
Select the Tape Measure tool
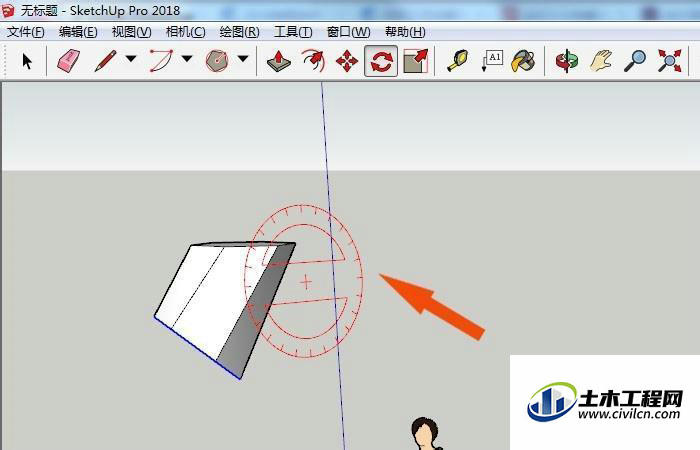pos(458,61)
